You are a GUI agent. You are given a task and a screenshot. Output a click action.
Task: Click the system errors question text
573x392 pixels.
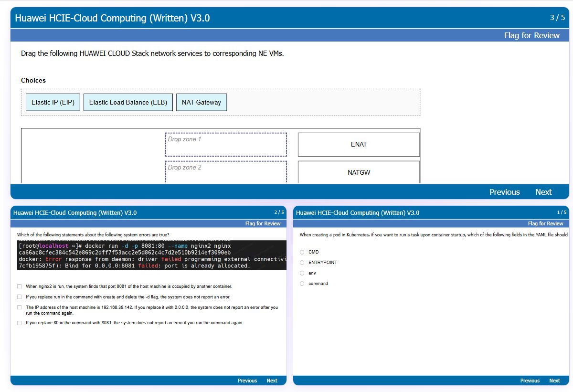(93, 235)
